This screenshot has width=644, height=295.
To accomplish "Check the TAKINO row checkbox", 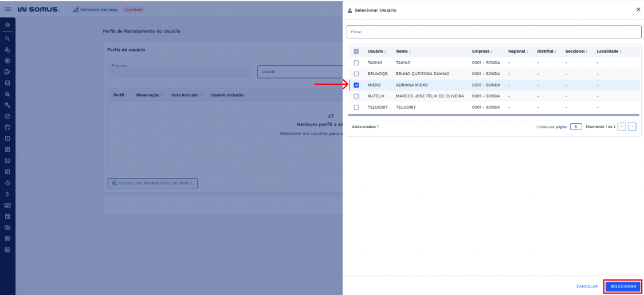I will [356, 63].
